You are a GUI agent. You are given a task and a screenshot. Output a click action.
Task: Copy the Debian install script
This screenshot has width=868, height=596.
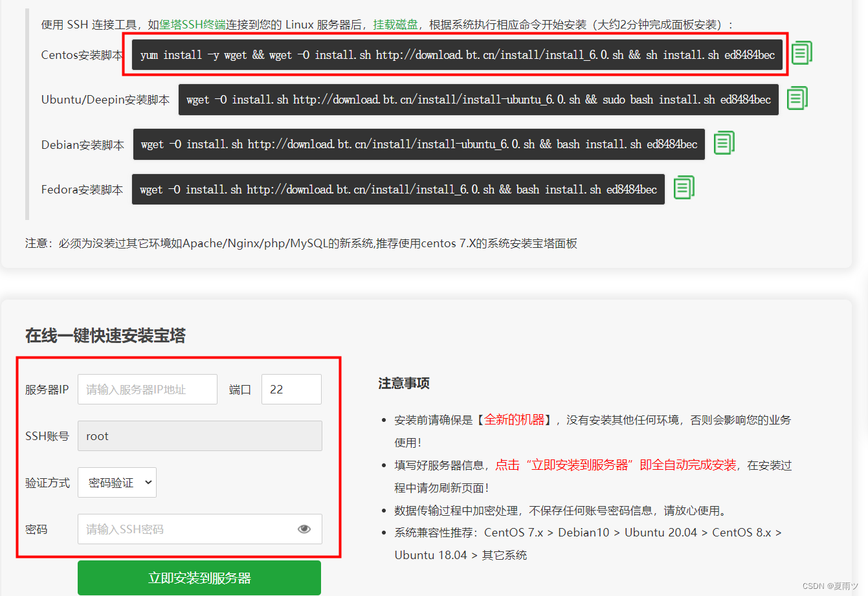coord(724,142)
